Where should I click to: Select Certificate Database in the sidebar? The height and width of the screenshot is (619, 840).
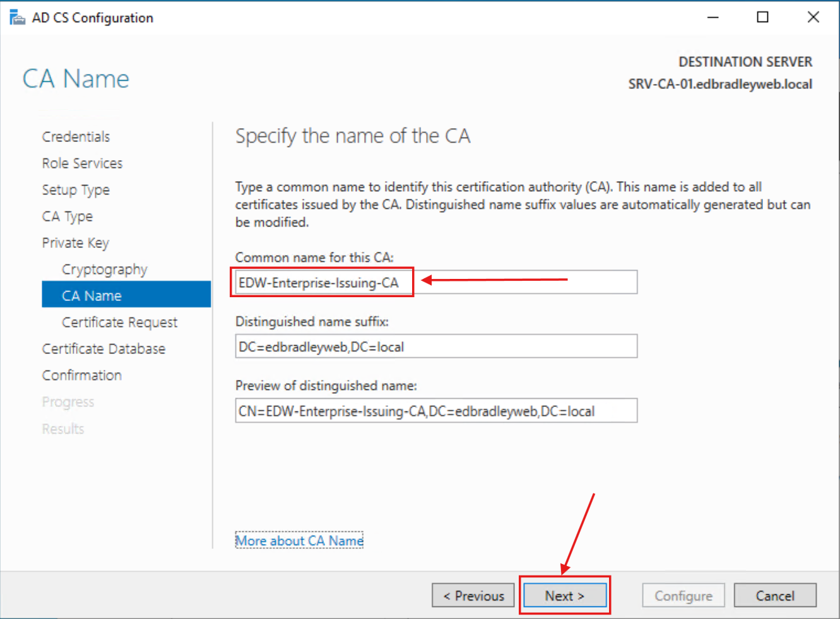point(104,348)
